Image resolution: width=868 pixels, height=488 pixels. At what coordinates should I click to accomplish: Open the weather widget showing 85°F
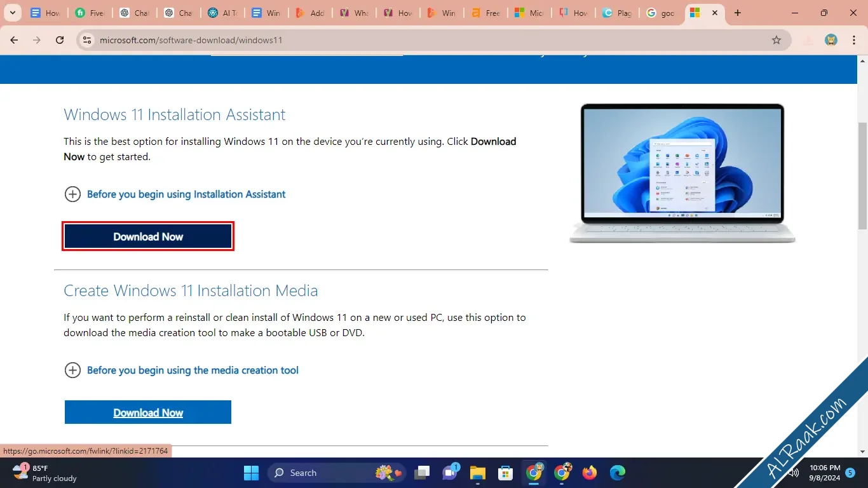click(46, 473)
